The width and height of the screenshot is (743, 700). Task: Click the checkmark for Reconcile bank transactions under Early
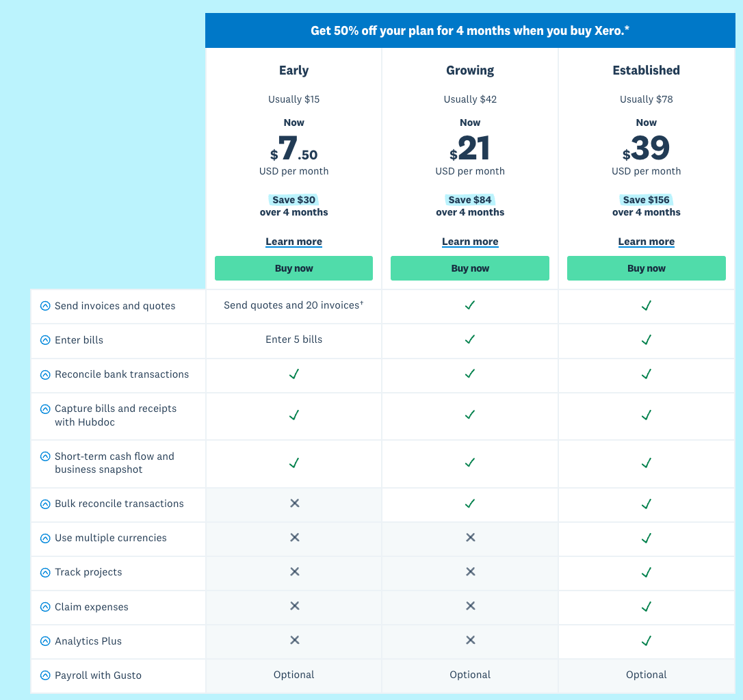point(294,374)
